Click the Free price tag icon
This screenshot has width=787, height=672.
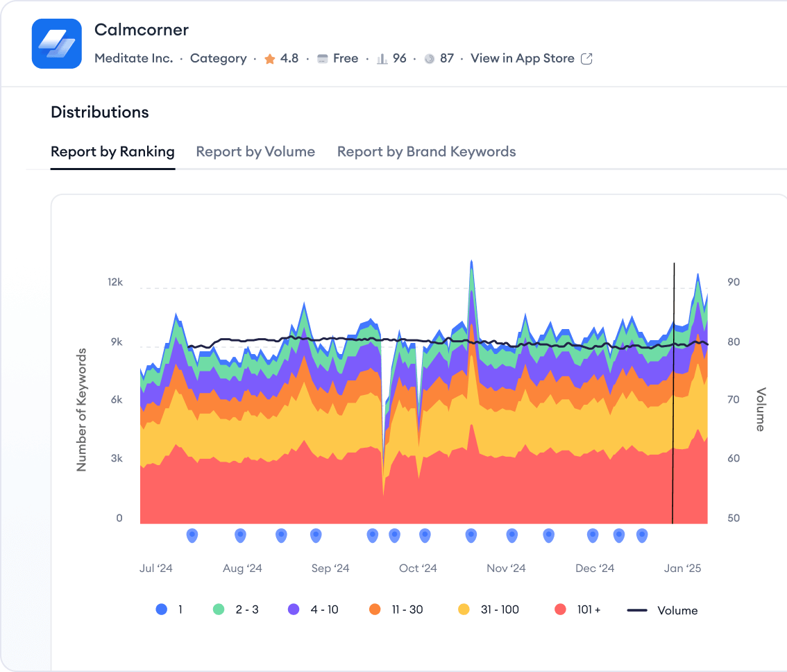click(322, 59)
